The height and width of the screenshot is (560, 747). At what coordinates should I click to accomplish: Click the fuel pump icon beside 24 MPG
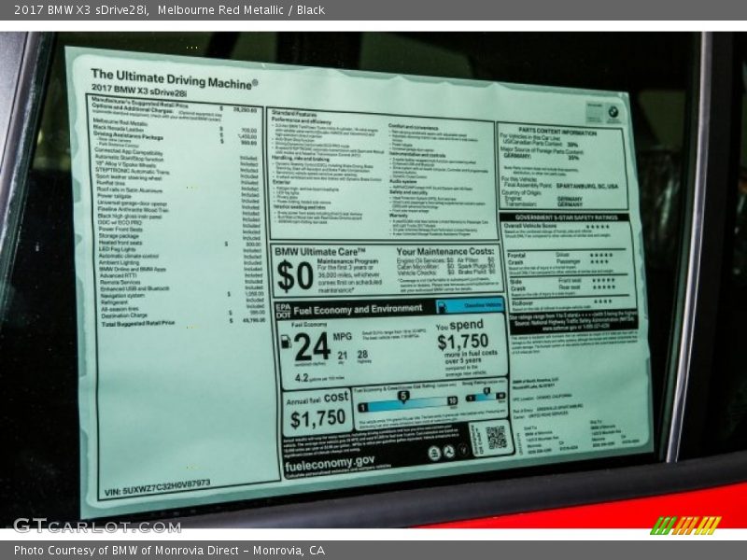point(286,342)
